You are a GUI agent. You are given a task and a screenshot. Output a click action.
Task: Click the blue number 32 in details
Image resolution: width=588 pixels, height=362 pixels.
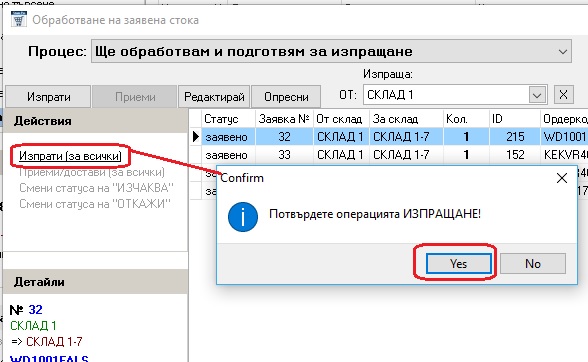pyautogui.click(x=35, y=309)
